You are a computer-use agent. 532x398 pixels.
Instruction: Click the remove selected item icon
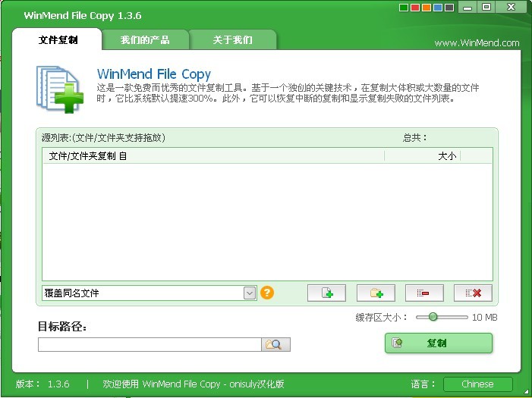[423, 293]
